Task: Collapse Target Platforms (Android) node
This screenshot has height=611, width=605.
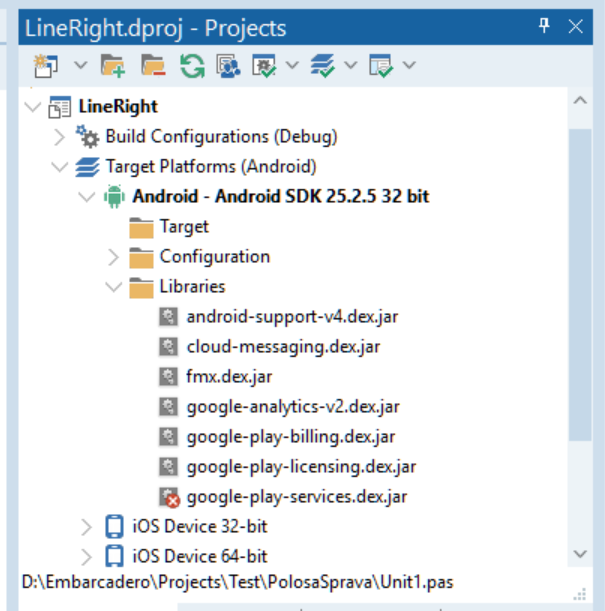Action: (x=60, y=167)
